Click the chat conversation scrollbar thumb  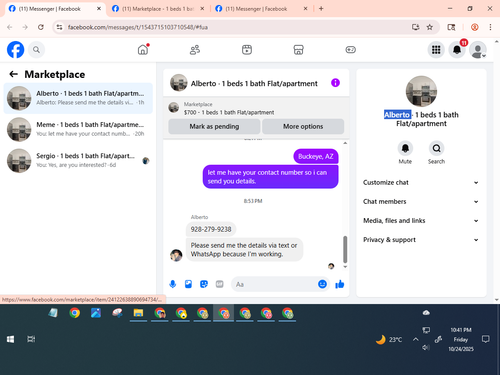345,249
